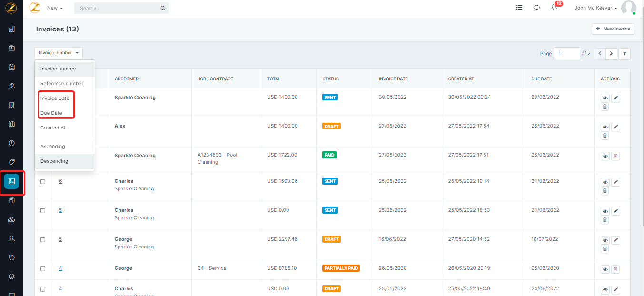
Task: Delete the Sparkle Cleaning sent invoice of 30/05/2022
Action: point(605,107)
